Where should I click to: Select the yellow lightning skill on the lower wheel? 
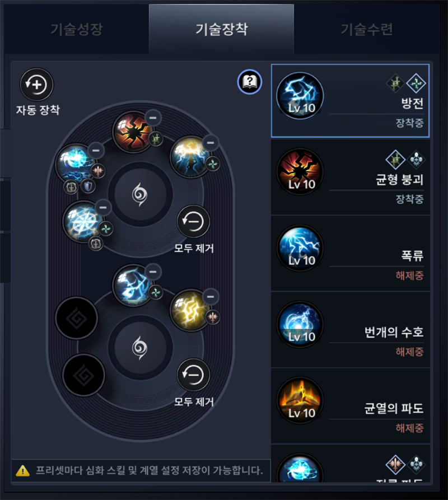coord(190,310)
